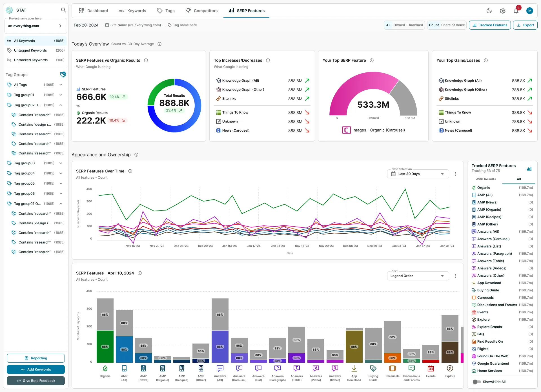Open kebab menu for SERP Features Over Time
The width and height of the screenshot is (541, 392).
tap(455, 174)
